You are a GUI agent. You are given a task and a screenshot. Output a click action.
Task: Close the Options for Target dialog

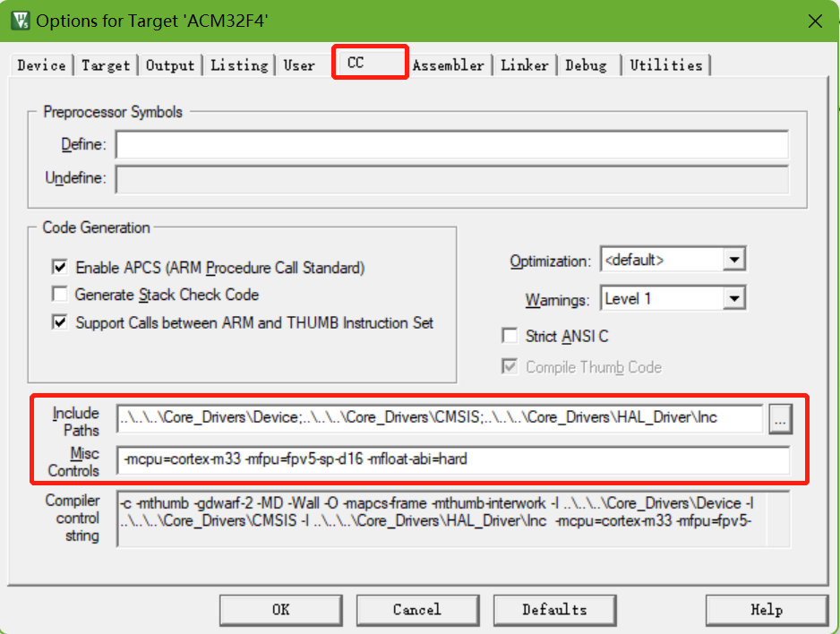813,20
